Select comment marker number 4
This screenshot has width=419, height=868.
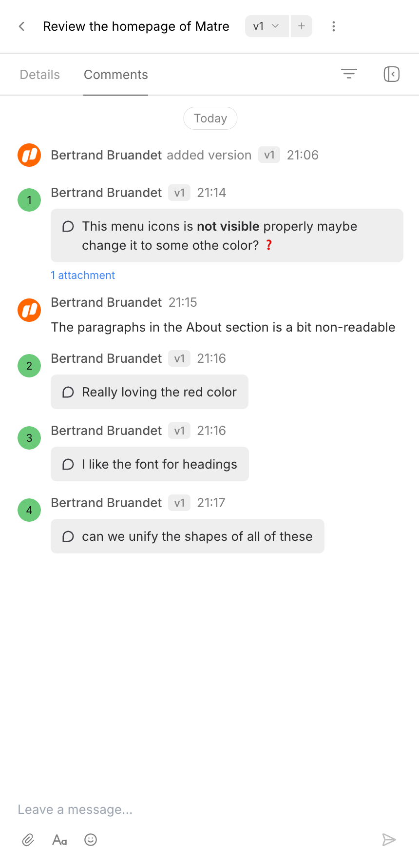[x=29, y=510]
